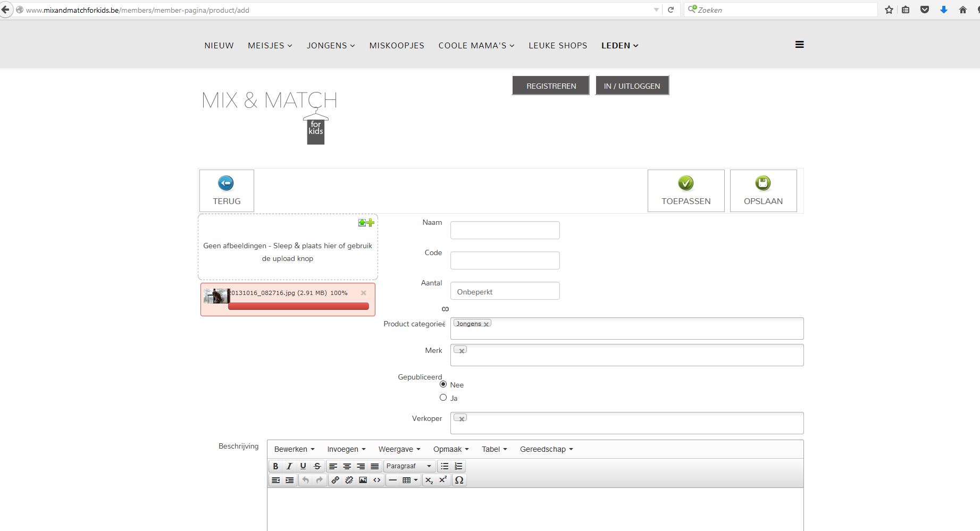The width and height of the screenshot is (980, 531).
Task: Open the Gereedschap editor menu
Action: pos(547,449)
